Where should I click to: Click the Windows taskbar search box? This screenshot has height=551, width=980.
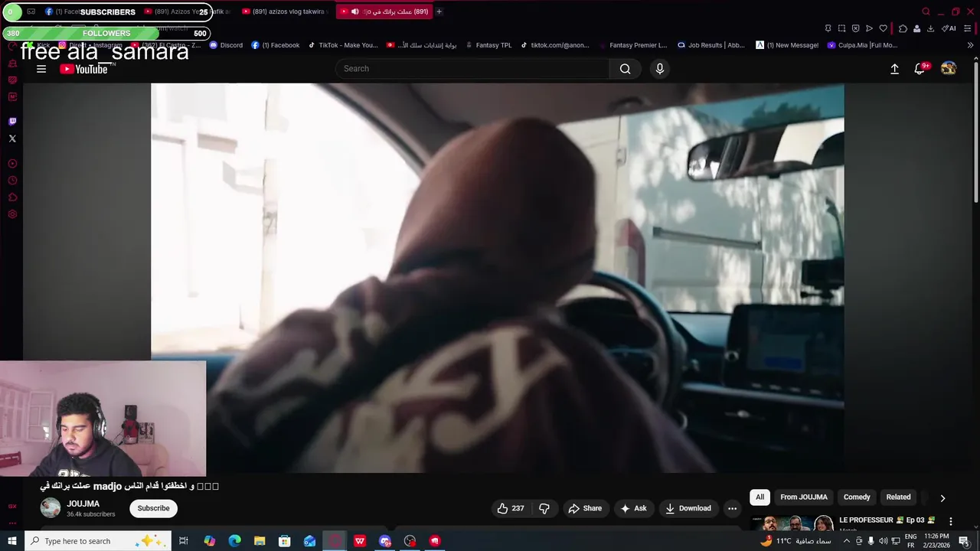tap(97, 541)
